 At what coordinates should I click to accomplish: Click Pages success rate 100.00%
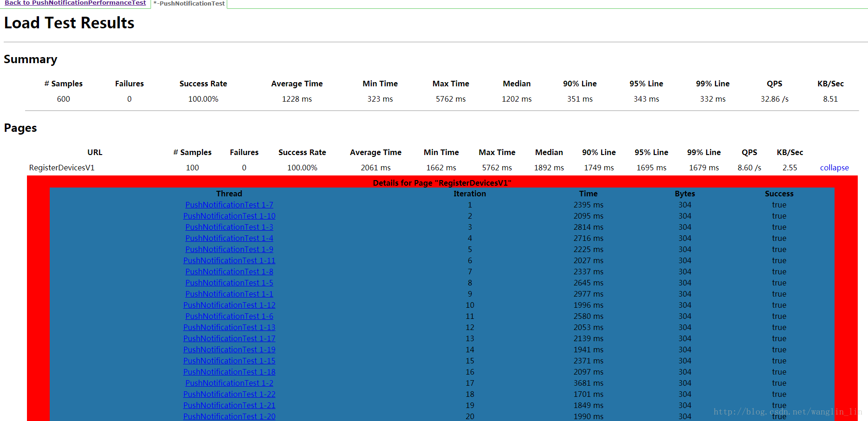pyautogui.click(x=302, y=168)
